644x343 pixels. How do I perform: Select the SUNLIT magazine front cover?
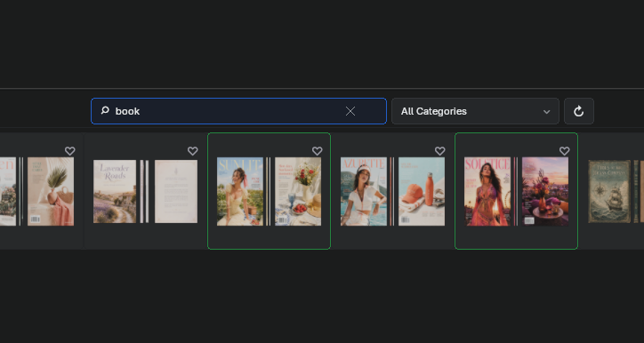coord(240,192)
